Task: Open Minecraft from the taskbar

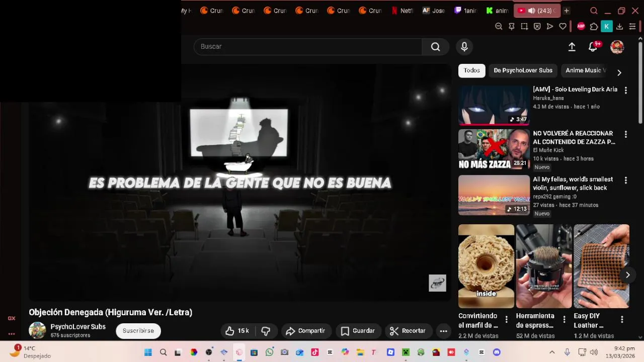Action: 406,352
